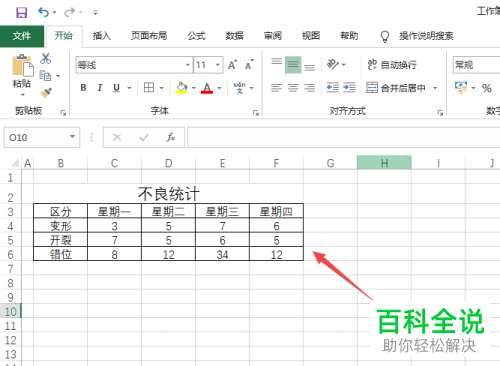Toggle Bold formatting
The width and height of the screenshot is (500, 366).
click(83, 88)
